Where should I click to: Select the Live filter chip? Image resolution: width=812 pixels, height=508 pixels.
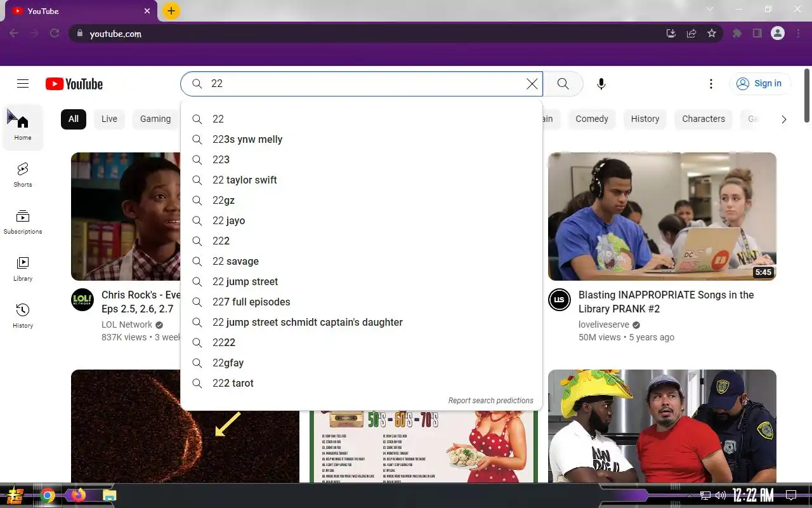pos(109,119)
